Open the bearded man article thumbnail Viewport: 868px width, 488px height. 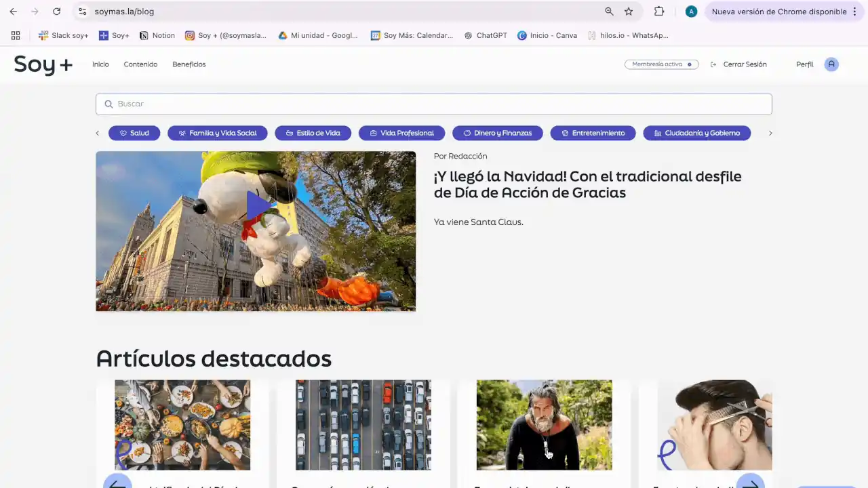click(545, 425)
